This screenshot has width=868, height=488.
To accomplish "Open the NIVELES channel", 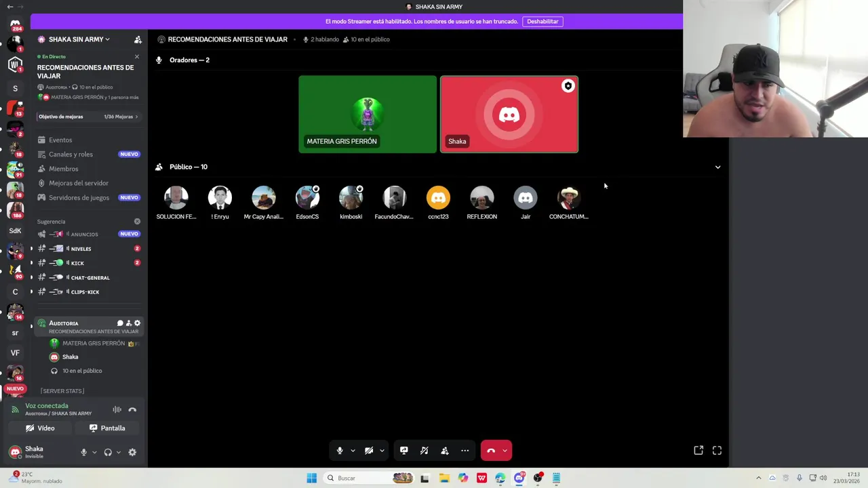I will pos(88,249).
